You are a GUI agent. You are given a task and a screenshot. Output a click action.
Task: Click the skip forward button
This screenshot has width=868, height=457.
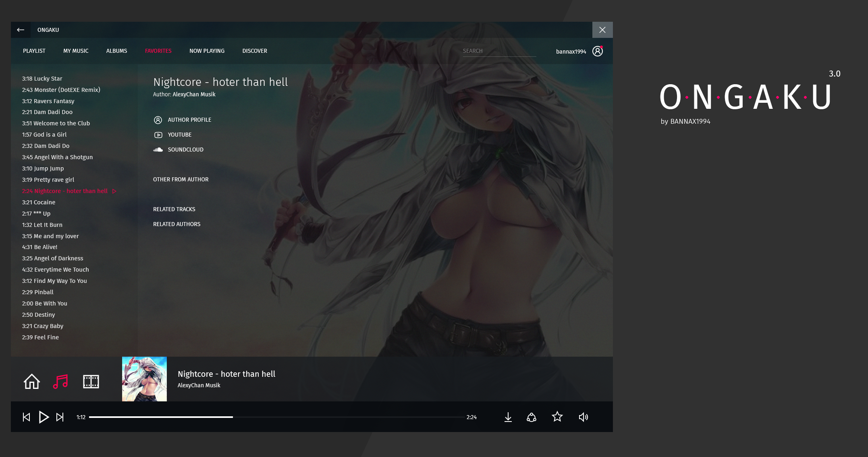pyautogui.click(x=61, y=418)
